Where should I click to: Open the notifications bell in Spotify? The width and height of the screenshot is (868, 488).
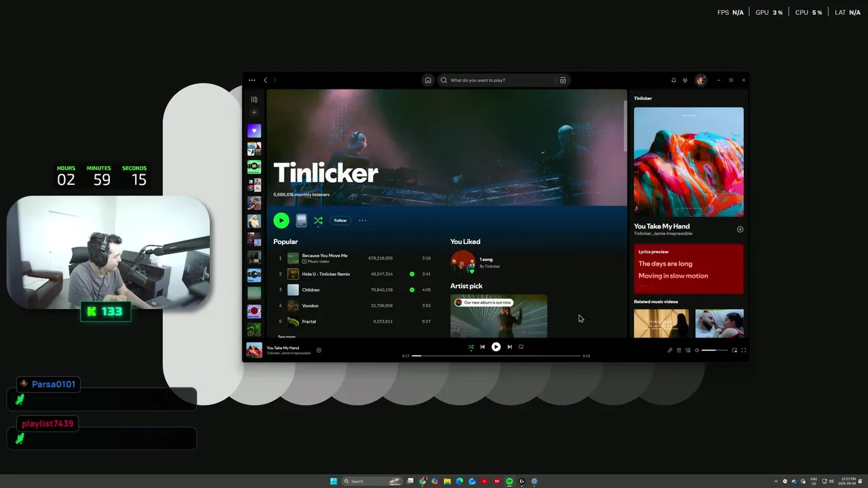pyautogui.click(x=673, y=80)
